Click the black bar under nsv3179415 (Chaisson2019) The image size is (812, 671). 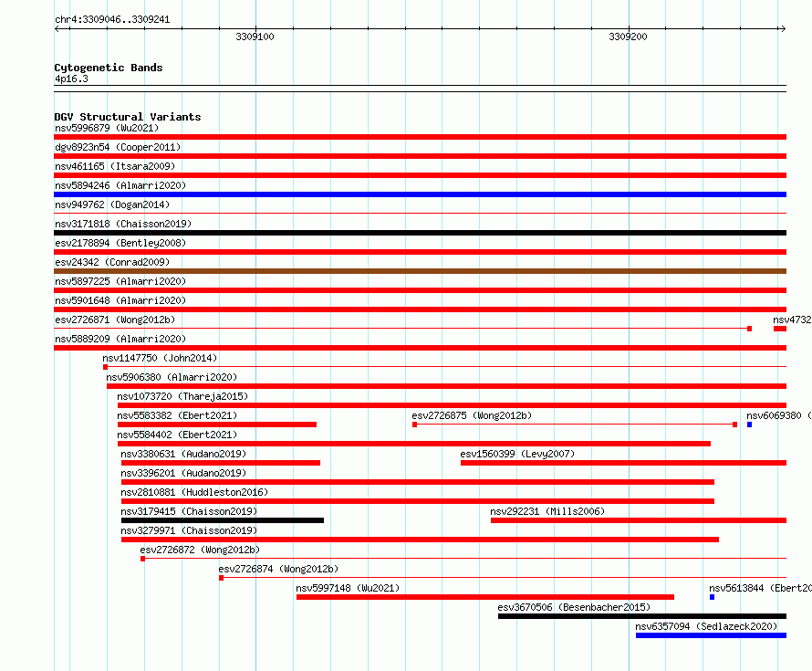(223, 520)
